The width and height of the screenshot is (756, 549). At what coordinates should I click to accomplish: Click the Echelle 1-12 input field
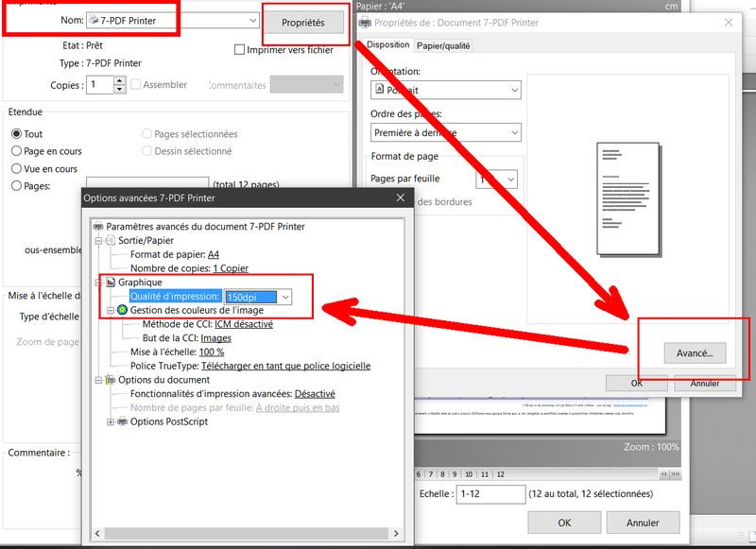(490, 494)
